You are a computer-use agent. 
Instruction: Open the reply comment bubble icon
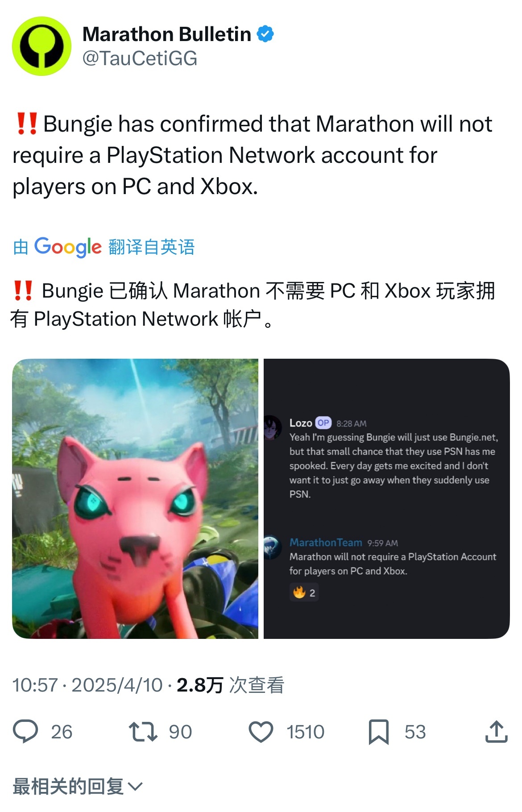[x=25, y=732]
